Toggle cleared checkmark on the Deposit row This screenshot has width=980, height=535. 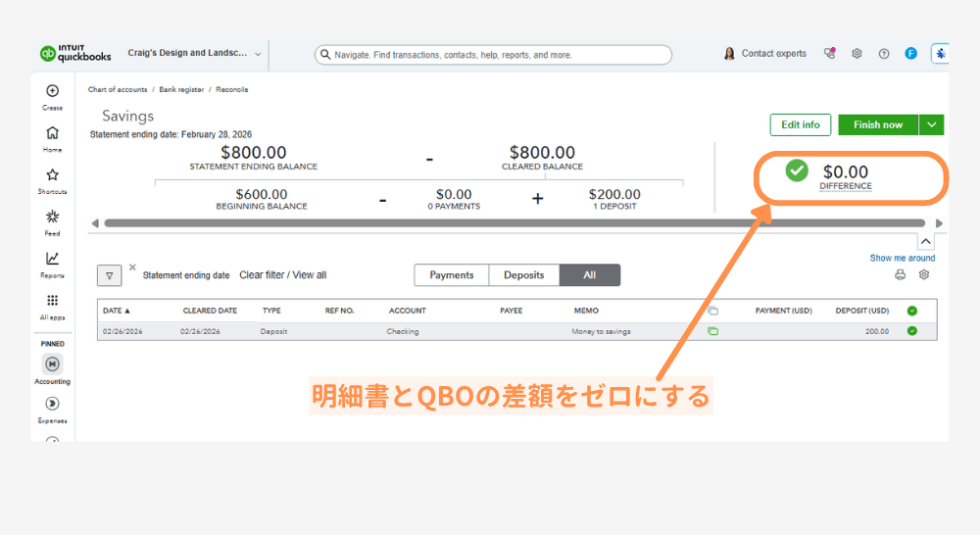click(912, 331)
